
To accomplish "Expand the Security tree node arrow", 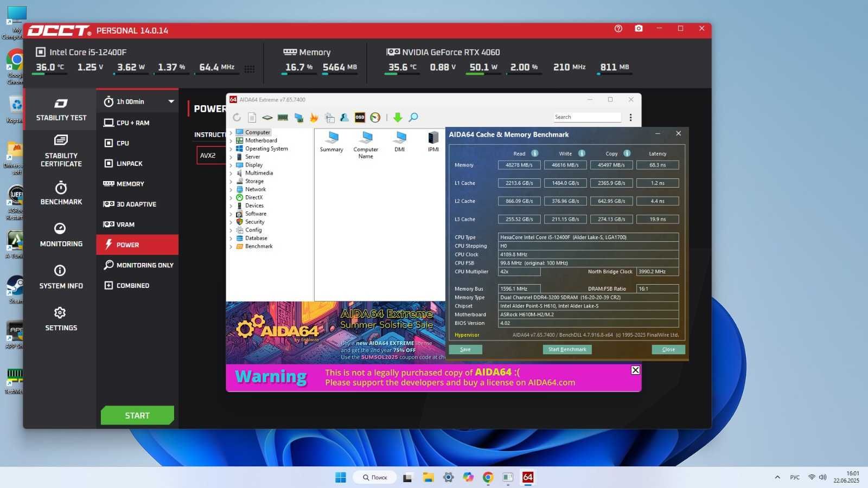I will pyautogui.click(x=231, y=222).
